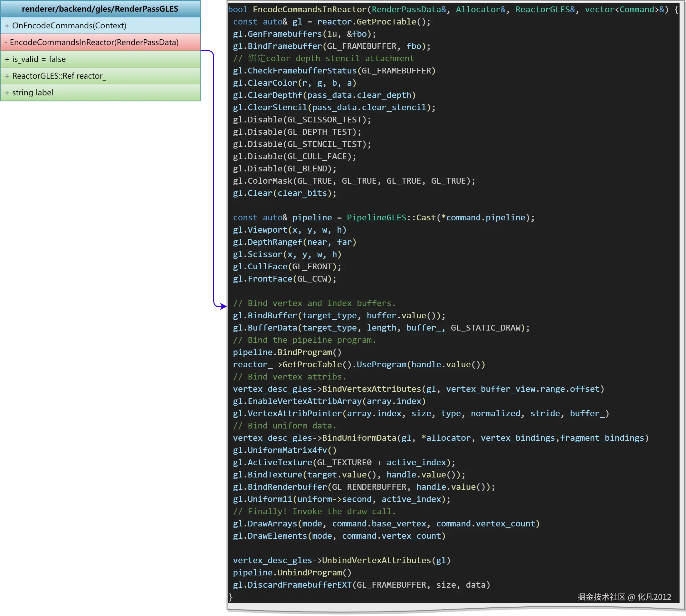686x616 pixels.
Task: Click the gl.GenFramebuffers(1u, &fbo) code line
Action: (x=304, y=34)
